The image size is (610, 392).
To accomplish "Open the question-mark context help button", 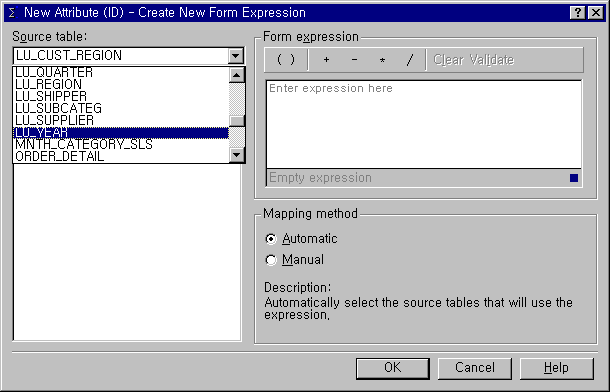I will (x=578, y=13).
